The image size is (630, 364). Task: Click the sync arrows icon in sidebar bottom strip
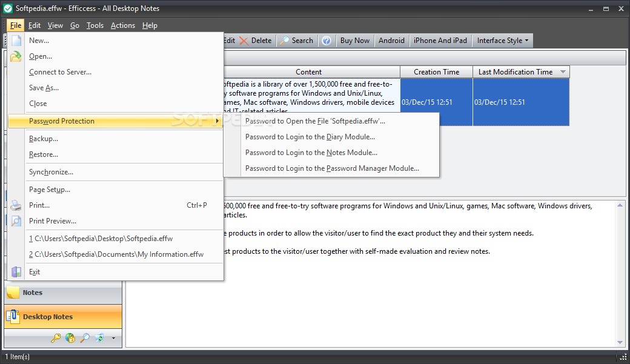point(99,338)
